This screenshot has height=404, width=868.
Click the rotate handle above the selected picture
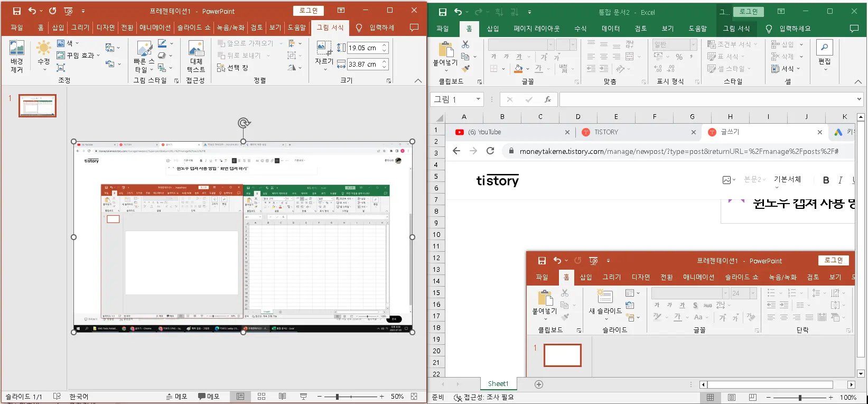click(x=244, y=123)
